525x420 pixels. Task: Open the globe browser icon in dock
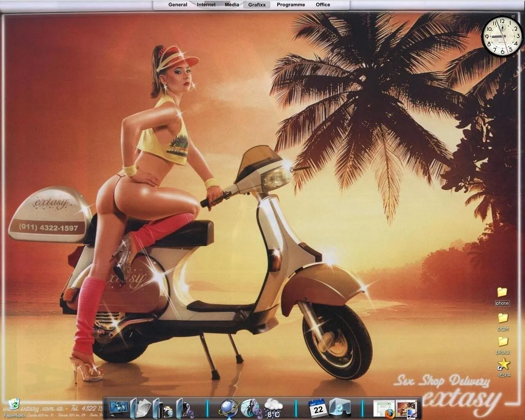(228, 408)
